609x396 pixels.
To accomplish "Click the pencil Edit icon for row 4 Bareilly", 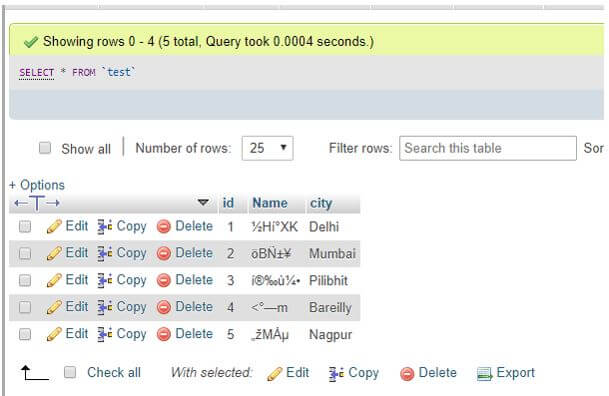I will pos(54,307).
